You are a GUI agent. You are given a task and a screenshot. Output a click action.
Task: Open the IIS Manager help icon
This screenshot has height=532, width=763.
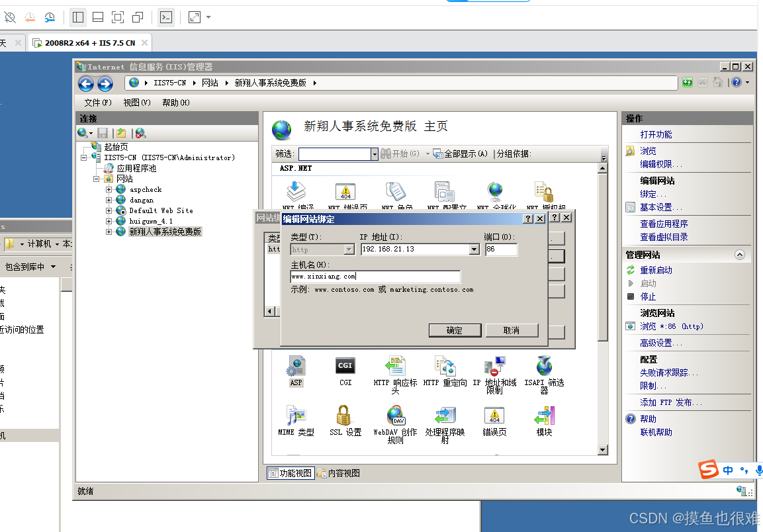coord(737,82)
